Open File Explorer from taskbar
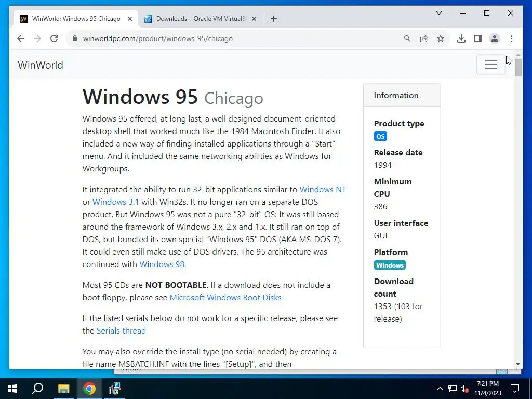532x399 pixels. tap(63, 389)
